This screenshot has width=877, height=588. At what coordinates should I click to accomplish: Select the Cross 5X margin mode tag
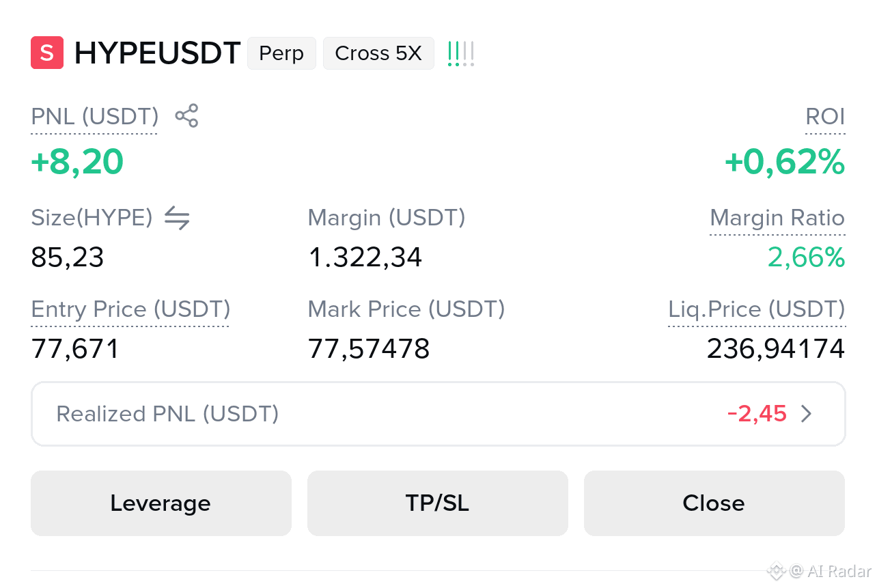tap(378, 53)
